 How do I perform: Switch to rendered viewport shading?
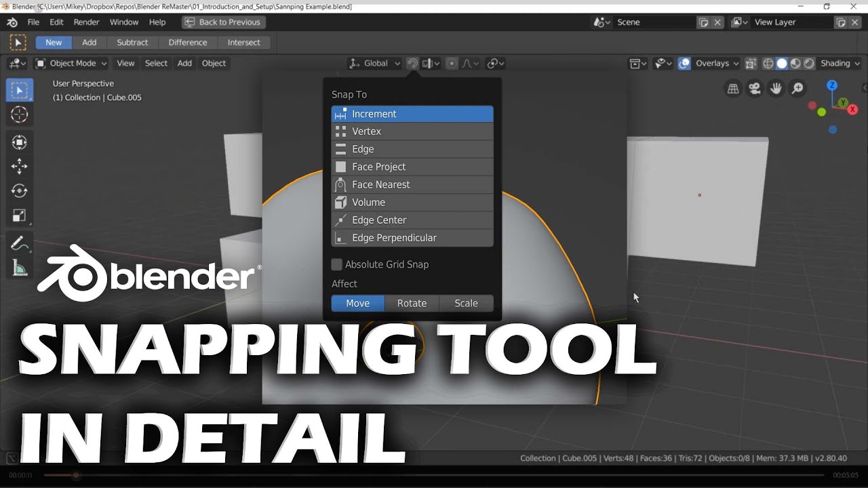809,63
